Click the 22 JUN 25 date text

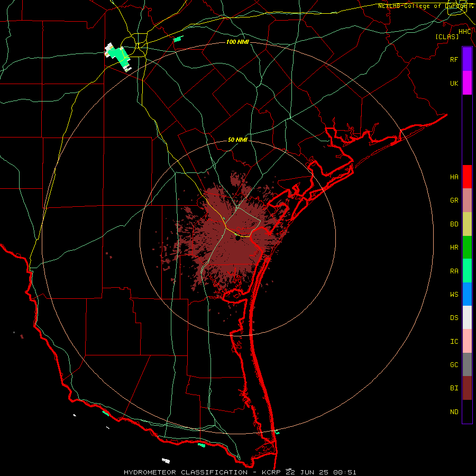click(x=307, y=472)
